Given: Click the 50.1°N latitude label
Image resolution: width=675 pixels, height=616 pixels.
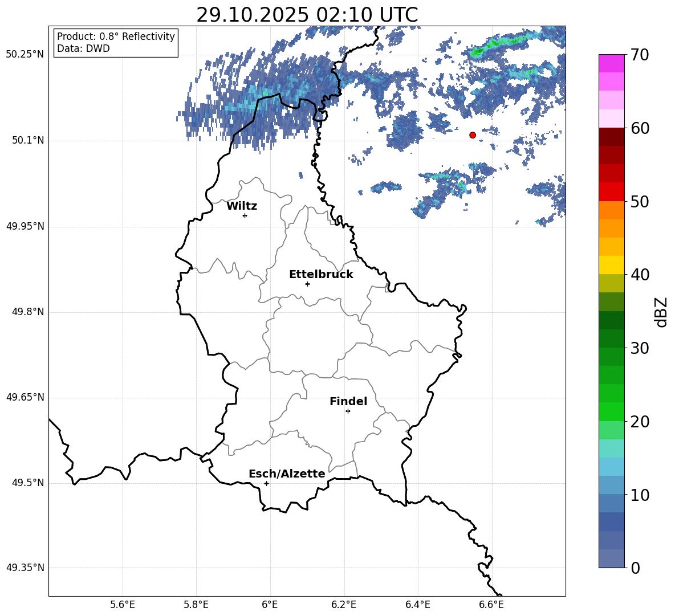Looking at the screenshot, I should [27, 141].
